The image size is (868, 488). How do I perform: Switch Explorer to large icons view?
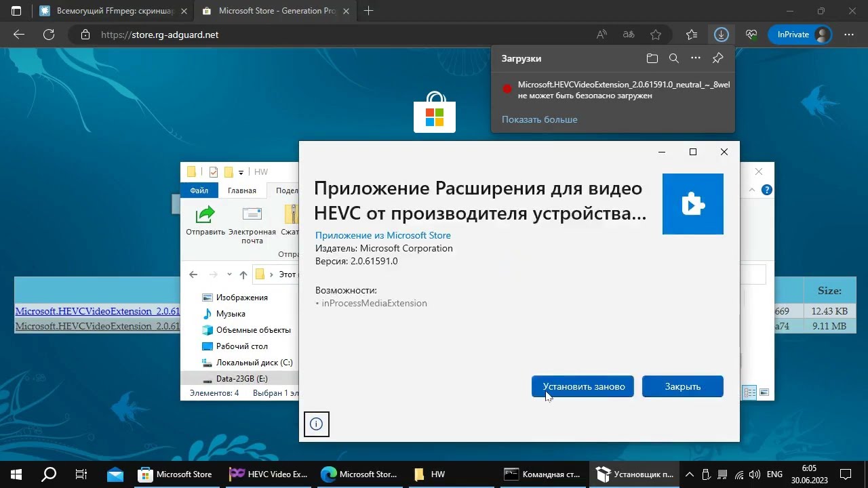pyautogui.click(x=764, y=392)
